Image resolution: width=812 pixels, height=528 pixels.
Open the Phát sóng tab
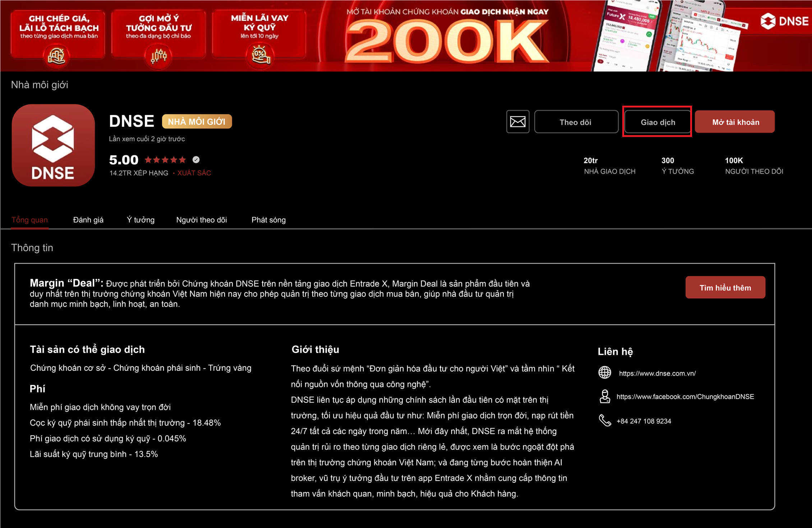(x=268, y=220)
